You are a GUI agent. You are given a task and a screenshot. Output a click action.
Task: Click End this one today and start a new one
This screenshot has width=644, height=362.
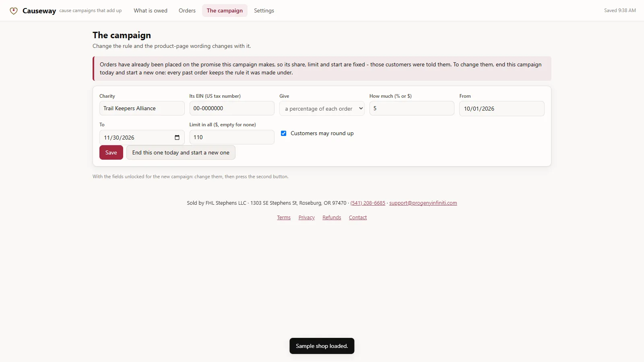pyautogui.click(x=181, y=152)
